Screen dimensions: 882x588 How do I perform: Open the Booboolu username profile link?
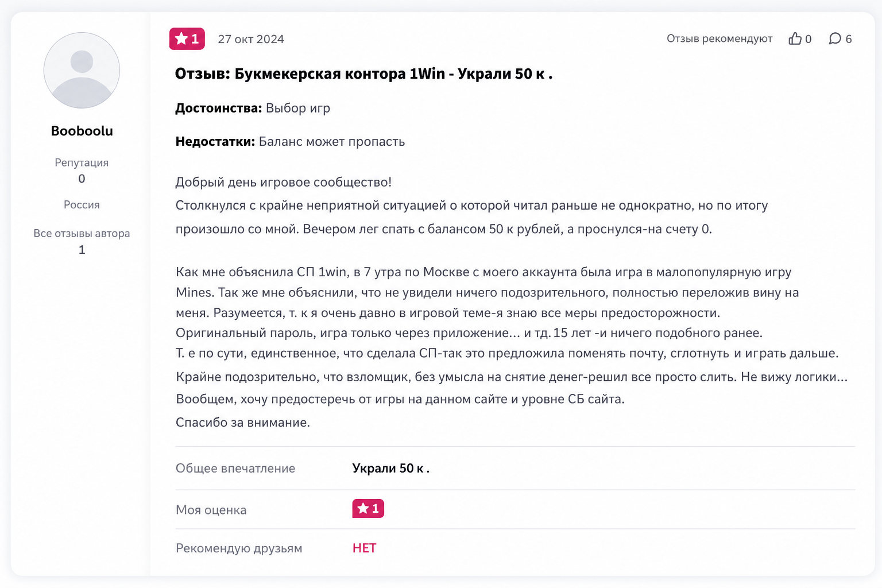[x=82, y=131]
